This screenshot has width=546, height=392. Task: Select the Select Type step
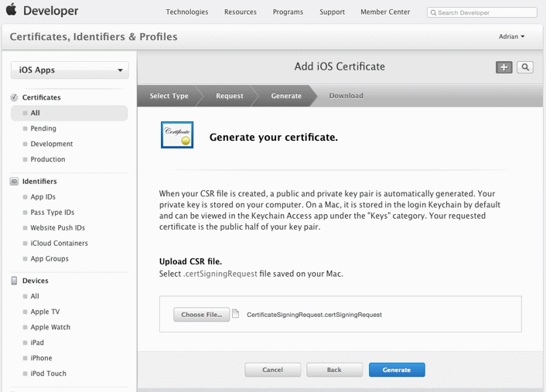pos(169,96)
